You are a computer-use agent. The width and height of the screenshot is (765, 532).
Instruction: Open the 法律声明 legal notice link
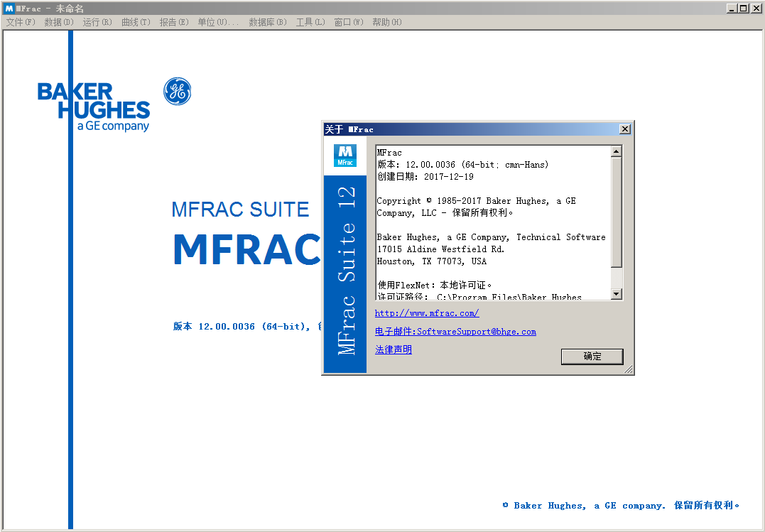[x=394, y=350]
